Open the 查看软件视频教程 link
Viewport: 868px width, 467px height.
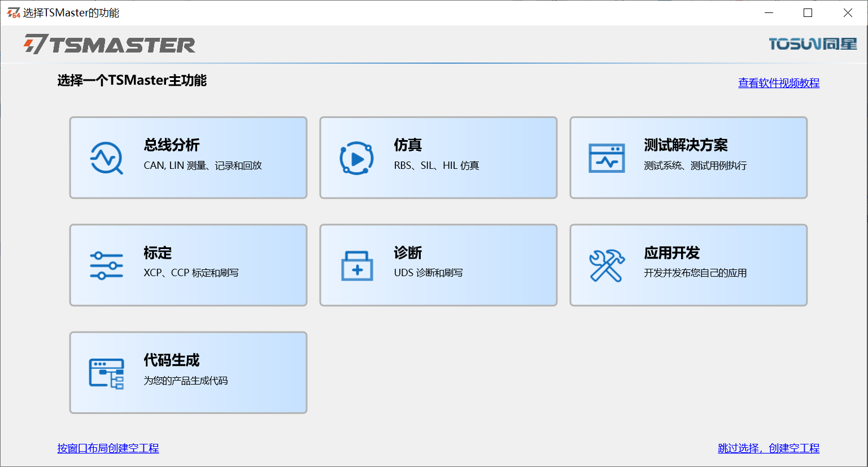click(x=779, y=83)
